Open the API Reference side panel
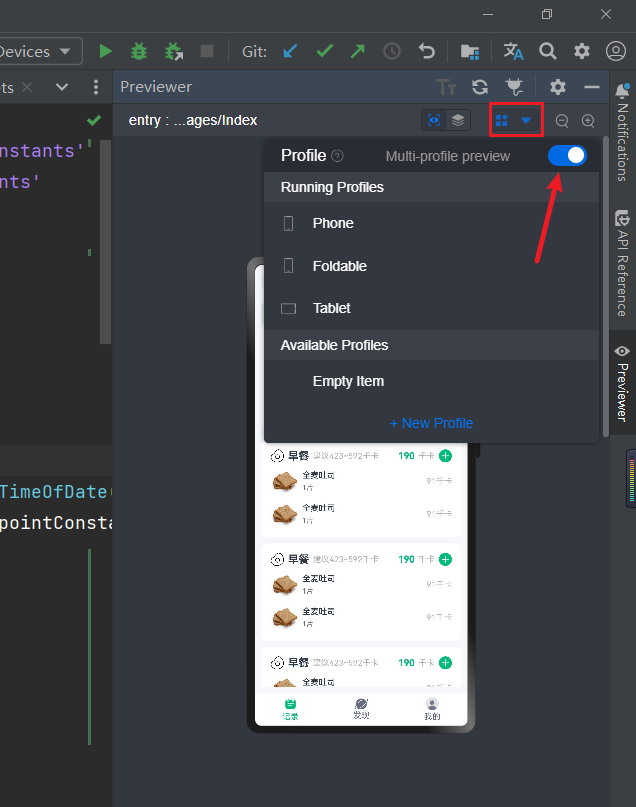Viewport: 636px width, 807px height. [x=622, y=263]
